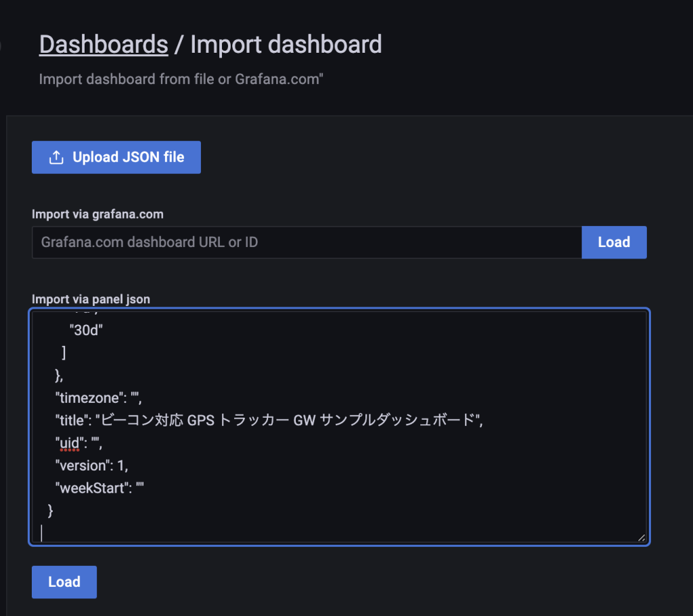
Task: Open the Dashboards breadcrumb link
Action: [x=104, y=45]
